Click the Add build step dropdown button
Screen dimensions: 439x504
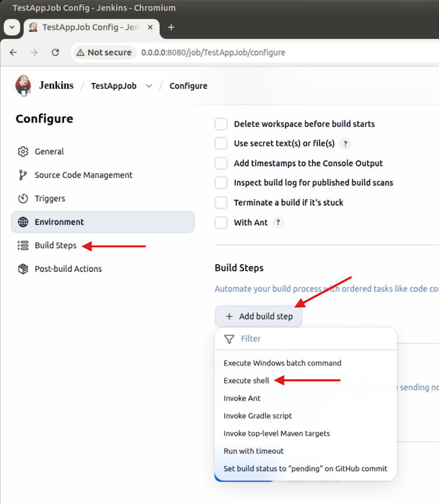pyautogui.click(x=258, y=316)
